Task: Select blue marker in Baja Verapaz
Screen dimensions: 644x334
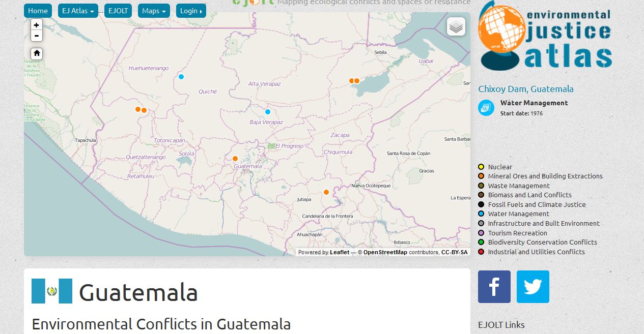Action: click(x=268, y=112)
